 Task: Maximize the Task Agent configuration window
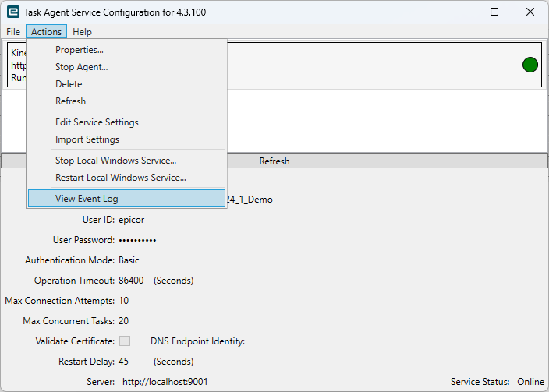pos(494,12)
